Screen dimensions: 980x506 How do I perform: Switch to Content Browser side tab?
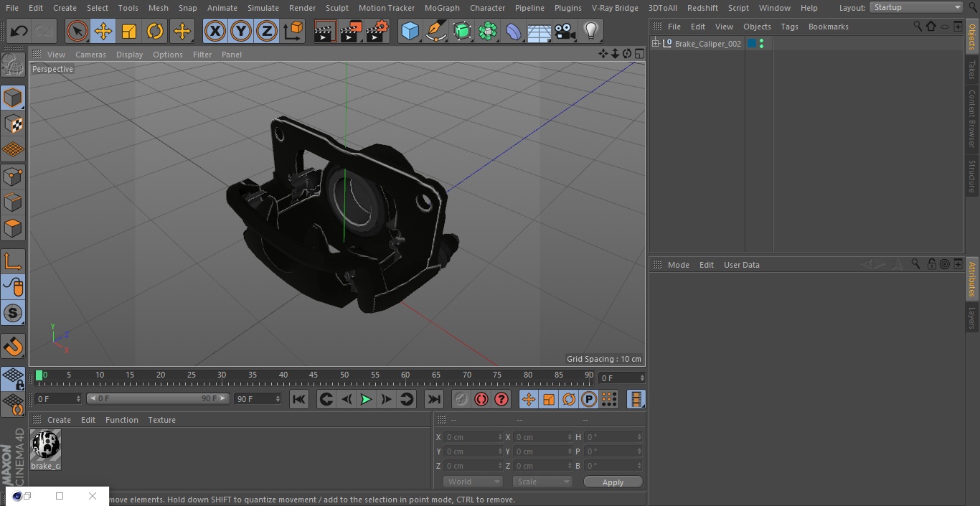[x=972, y=118]
